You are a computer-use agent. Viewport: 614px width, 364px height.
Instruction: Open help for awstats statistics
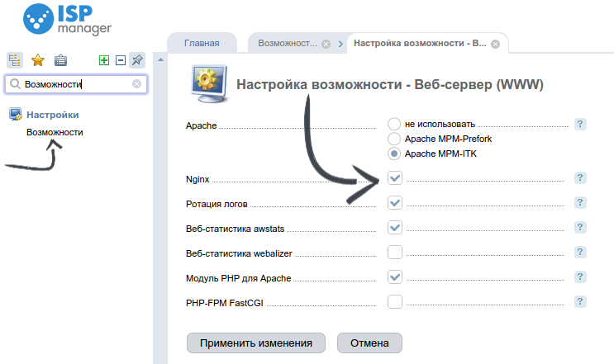tap(580, 227)
